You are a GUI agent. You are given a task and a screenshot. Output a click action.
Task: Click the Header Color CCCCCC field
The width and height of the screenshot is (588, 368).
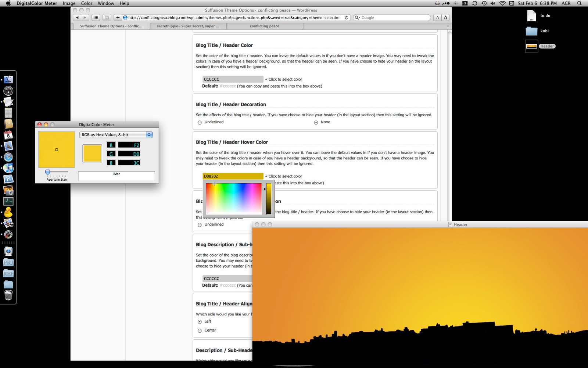(233, 79)
